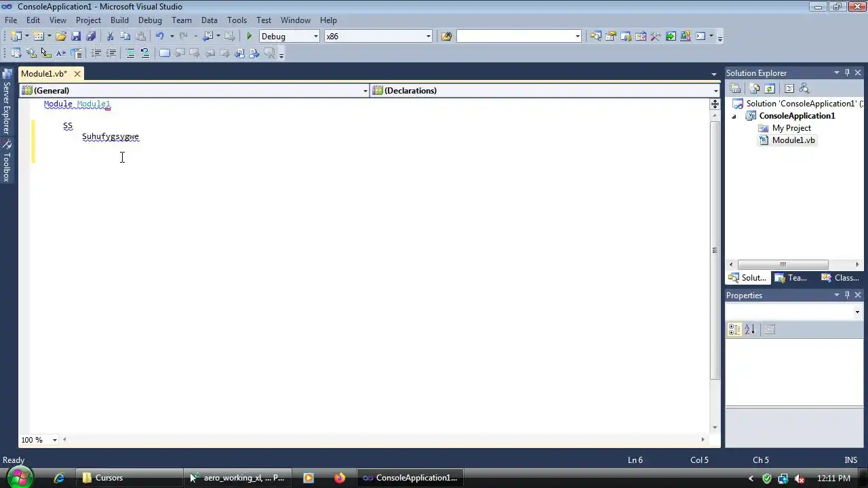Image resolution: width=868 pixels, height=488 pixels.
Task: Click the editor vertical scrollbar
Action: [x=715, y=249]
